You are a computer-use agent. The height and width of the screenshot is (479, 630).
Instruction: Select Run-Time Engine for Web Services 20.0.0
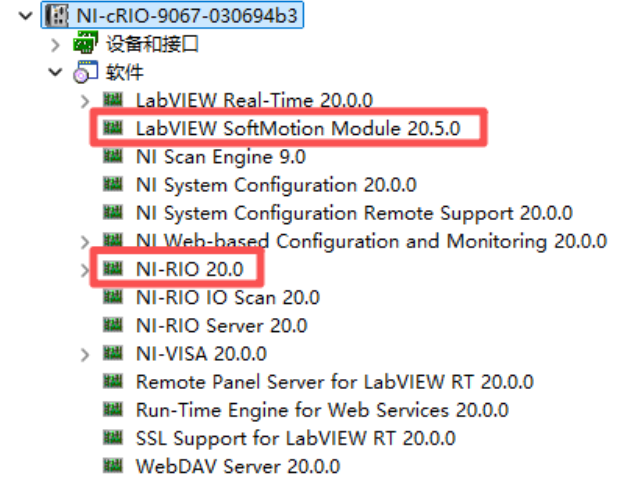(322, 410)
